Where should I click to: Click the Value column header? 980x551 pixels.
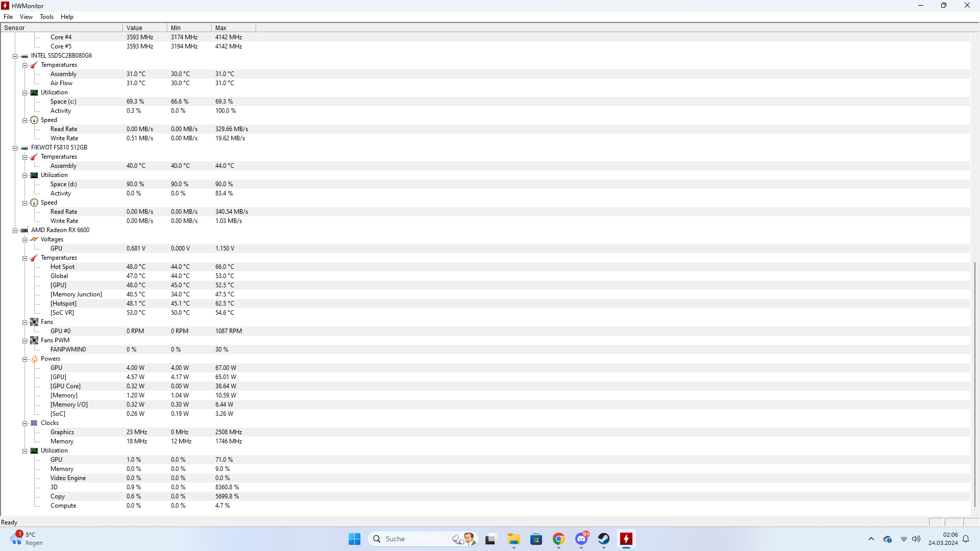click(144, 28)
